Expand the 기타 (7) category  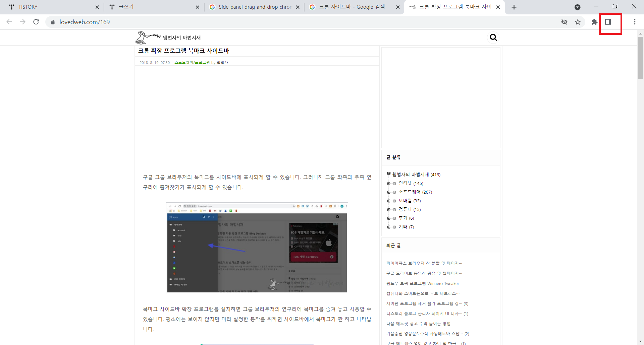[389, 227]
